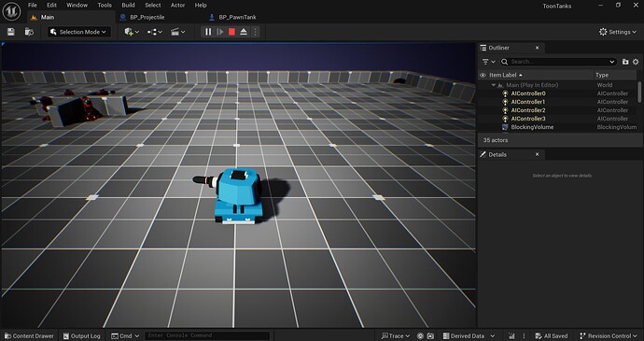This screenshot has height=341, width=644.
Task: Sort Outliner by Type column
Action: tap(602, 75)
